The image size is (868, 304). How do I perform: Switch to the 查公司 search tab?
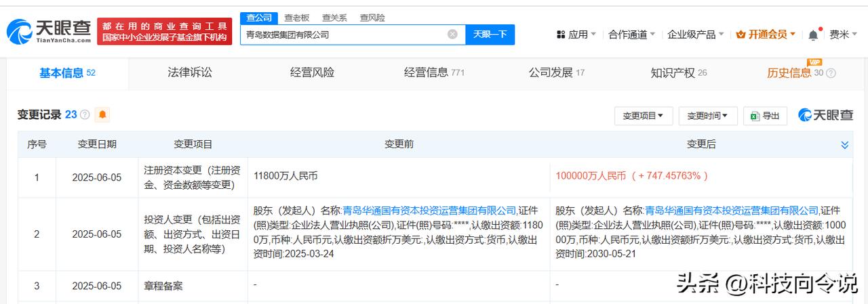(x=260, y=18)
